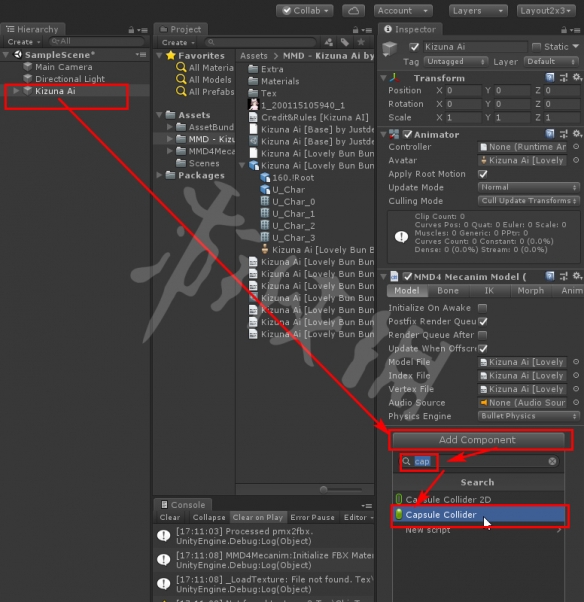Expand the Kizuna Ai hierarchy item
The height and width of the screenshot is (602, 584).
click(x=16, y=91)
